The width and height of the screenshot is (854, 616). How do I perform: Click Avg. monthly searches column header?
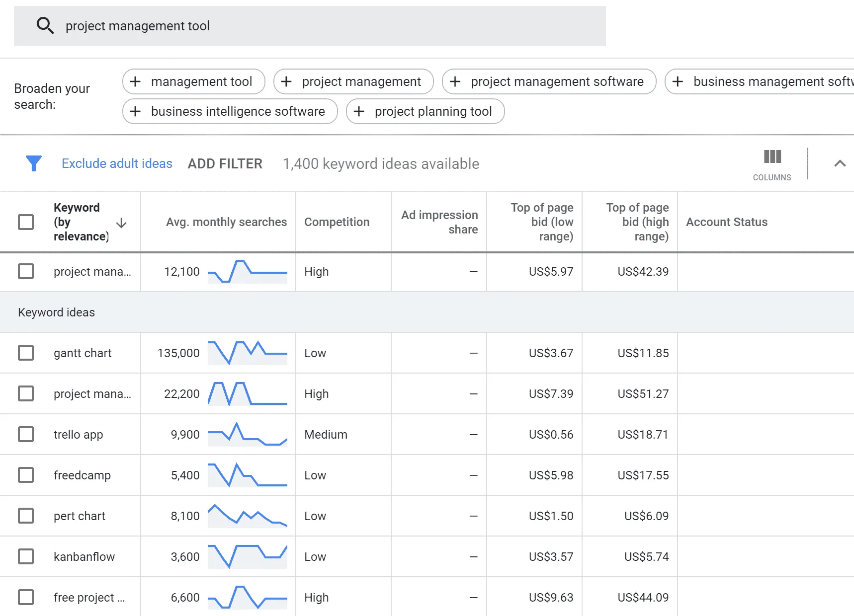226,222
